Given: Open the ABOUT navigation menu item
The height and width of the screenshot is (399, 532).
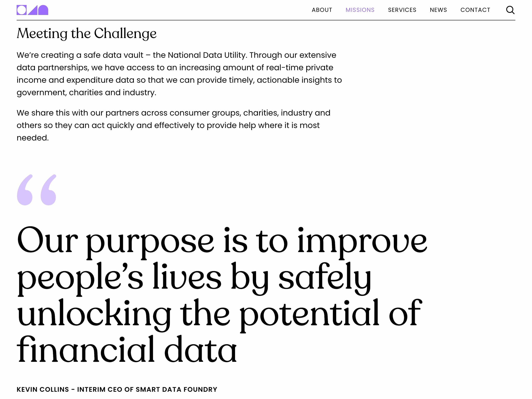Looking at the screenshot, I should (x=322, y=10).
